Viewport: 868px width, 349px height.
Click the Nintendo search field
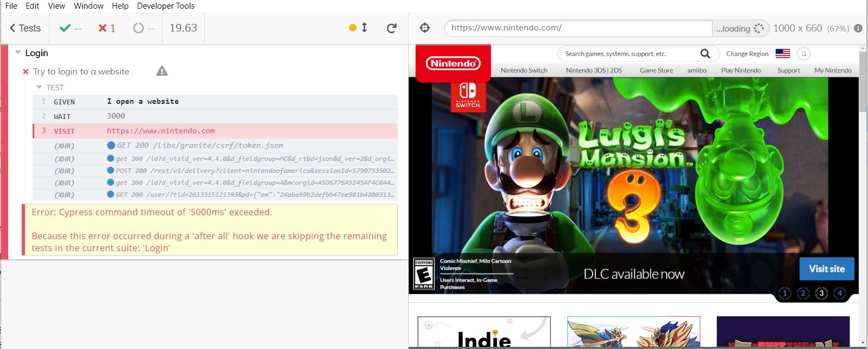click(x=630, y=54)
